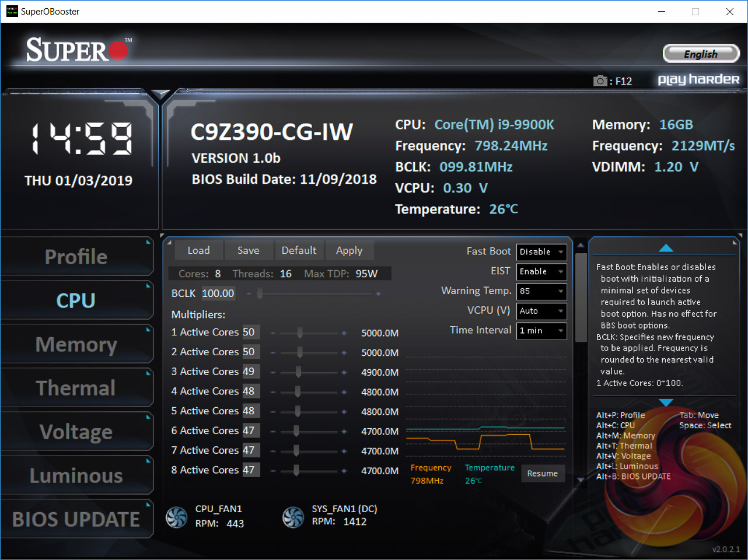Click the SuperOBooster icon in the title bar
Screen dimensions: 748x560
pos(12,11)
